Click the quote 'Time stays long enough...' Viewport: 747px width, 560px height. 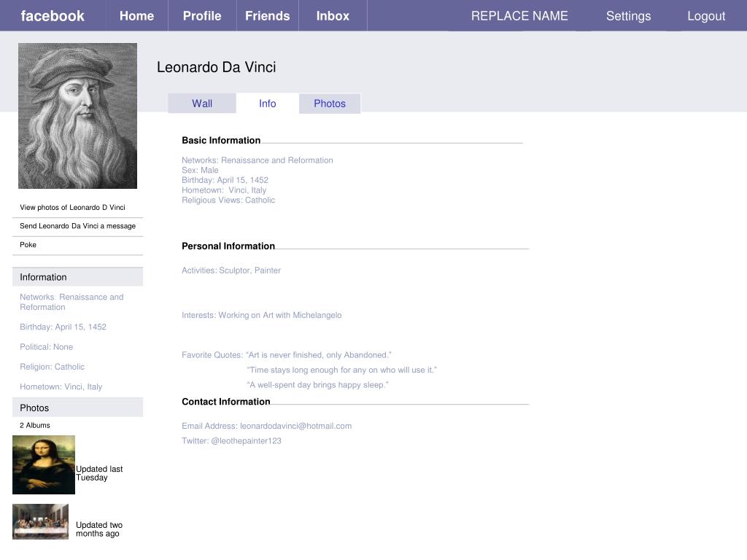pyautogui.click(x=341, y=370)
